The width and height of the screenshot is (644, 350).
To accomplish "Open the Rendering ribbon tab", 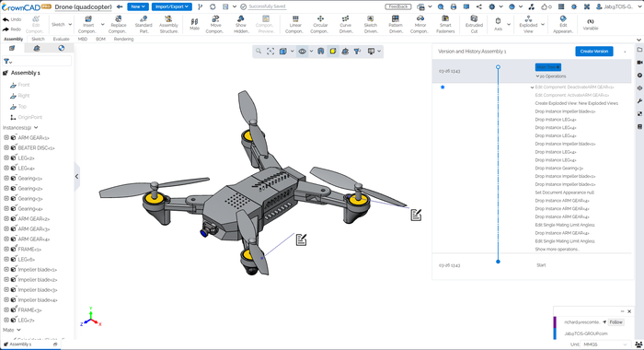I will 123,39.
